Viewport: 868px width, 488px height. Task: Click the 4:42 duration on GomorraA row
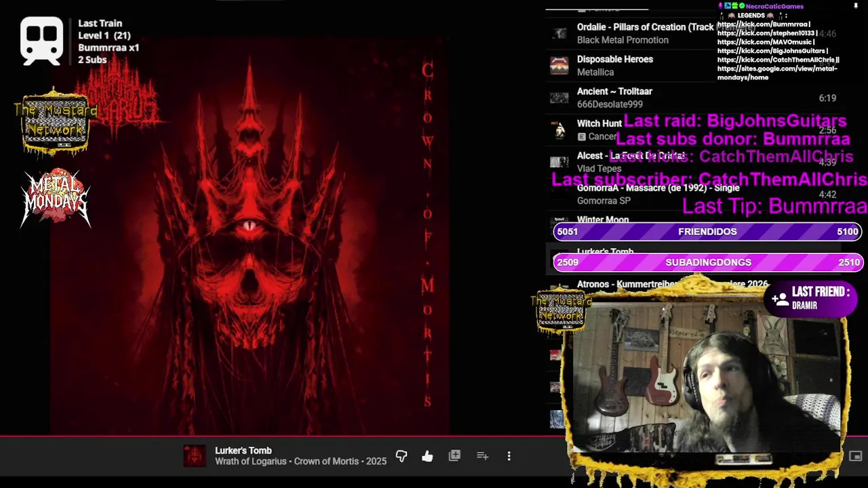pos(827,195)
